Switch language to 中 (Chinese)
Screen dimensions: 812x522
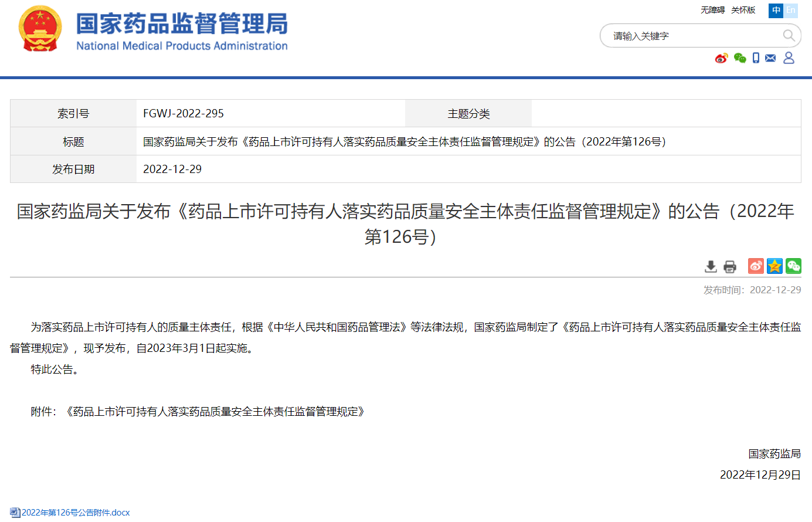[776, 11]
